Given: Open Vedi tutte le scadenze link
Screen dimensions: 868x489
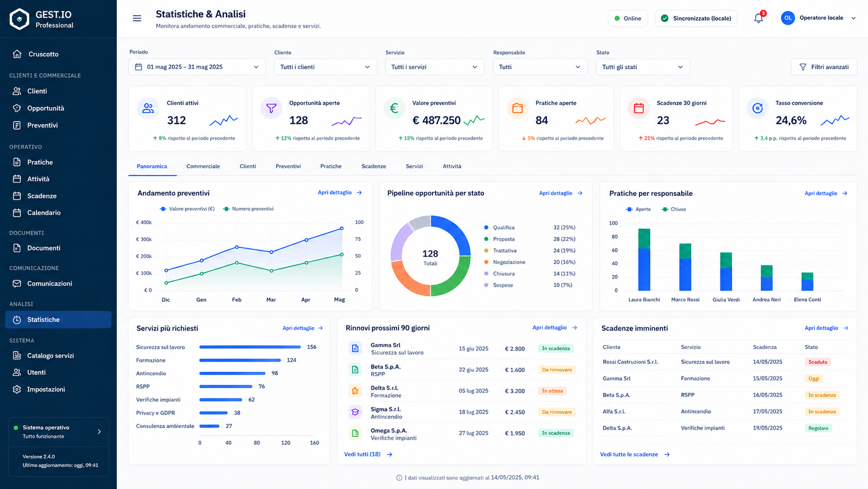Looking at the screenshot, I should [635, 454].
